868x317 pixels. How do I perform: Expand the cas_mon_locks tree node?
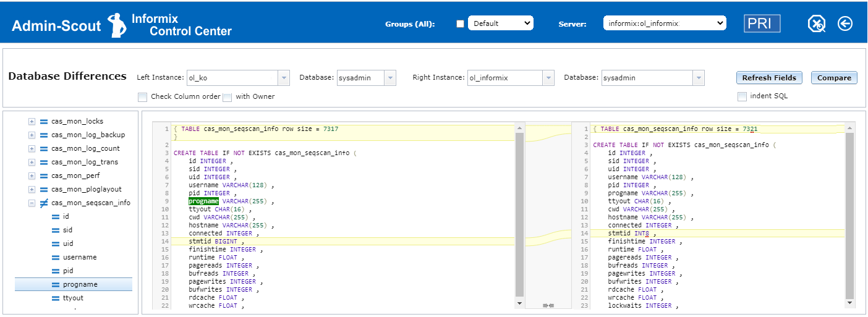32,121
